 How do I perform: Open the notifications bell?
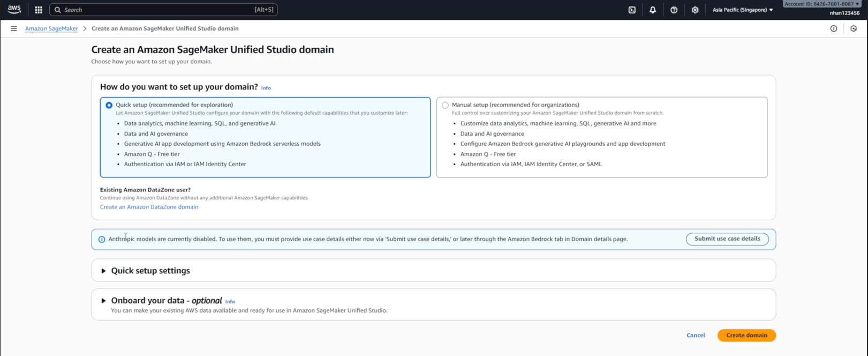[x=653, y=10]
